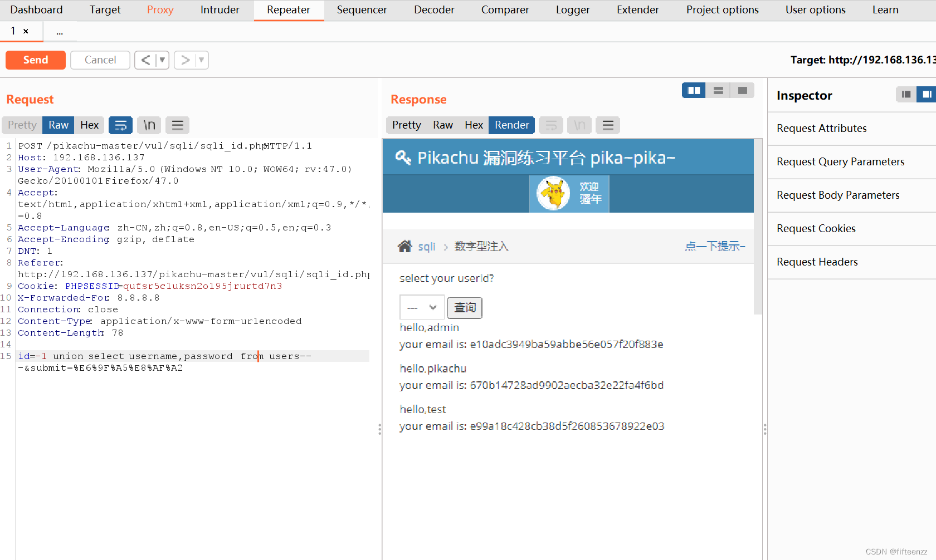Expand Request Attributes in Inspector
Image resolution: width=936 pixels, height=560 pixels.
[x=852, y=129]
